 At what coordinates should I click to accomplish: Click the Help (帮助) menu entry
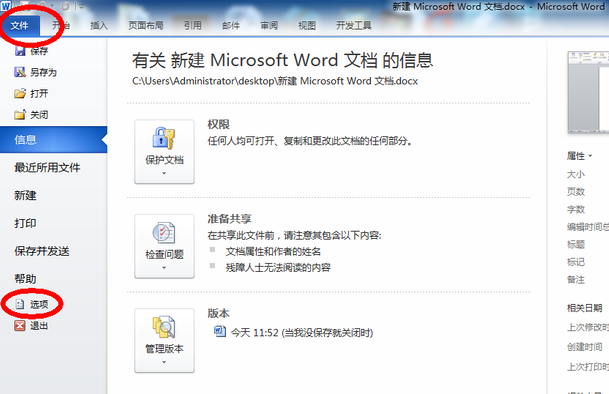point(25,279)
